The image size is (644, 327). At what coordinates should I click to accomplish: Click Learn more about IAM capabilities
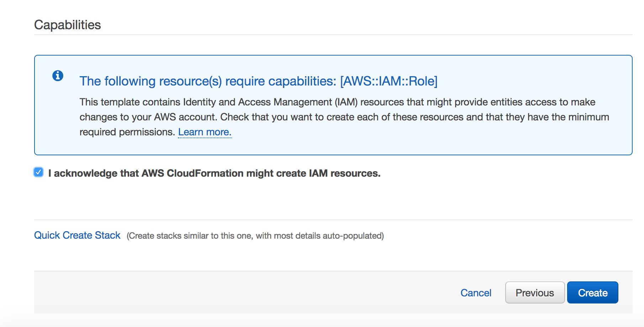(205, 132)
